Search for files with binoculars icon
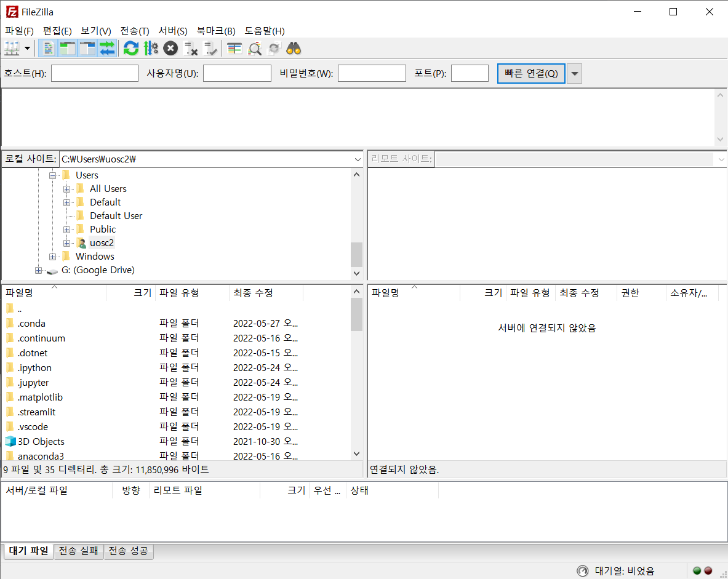 pyautogui.click(x=294, y=48)
